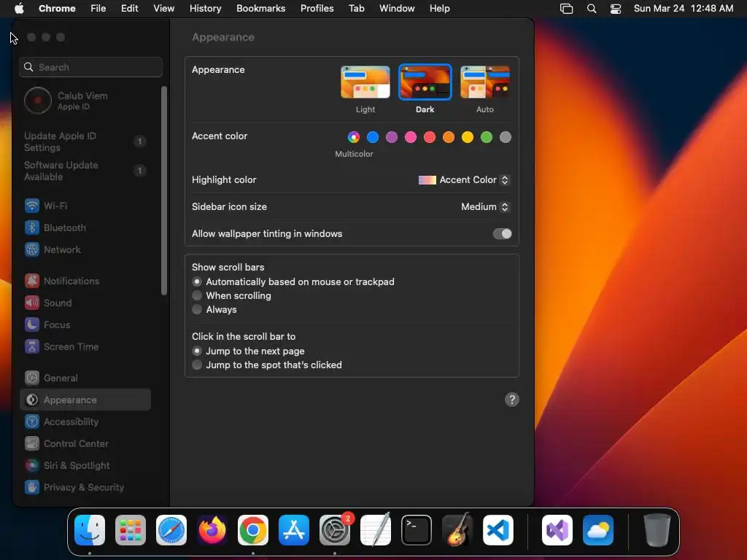Choose pink accent color

tap(411, 137)
